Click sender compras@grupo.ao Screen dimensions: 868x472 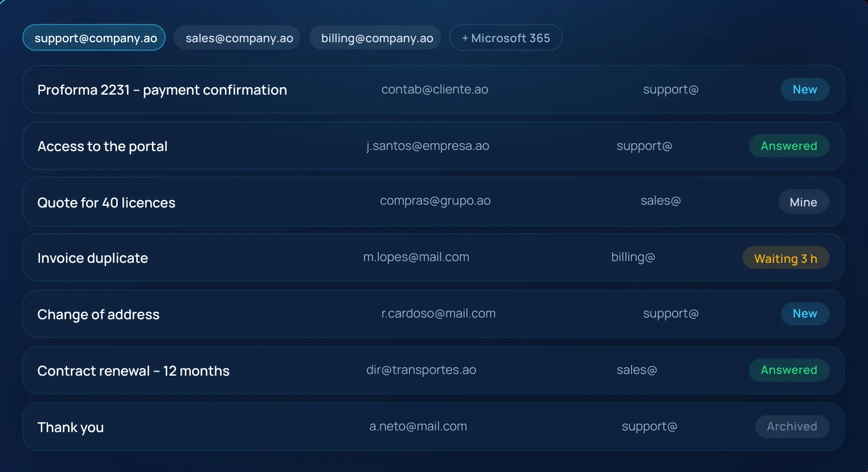coord(435,201)
